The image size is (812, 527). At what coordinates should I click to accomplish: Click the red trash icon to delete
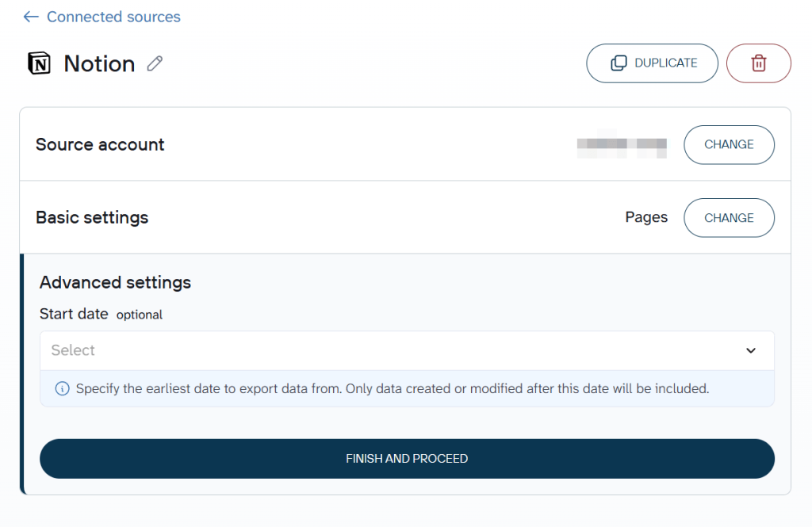tap(758, 63)
